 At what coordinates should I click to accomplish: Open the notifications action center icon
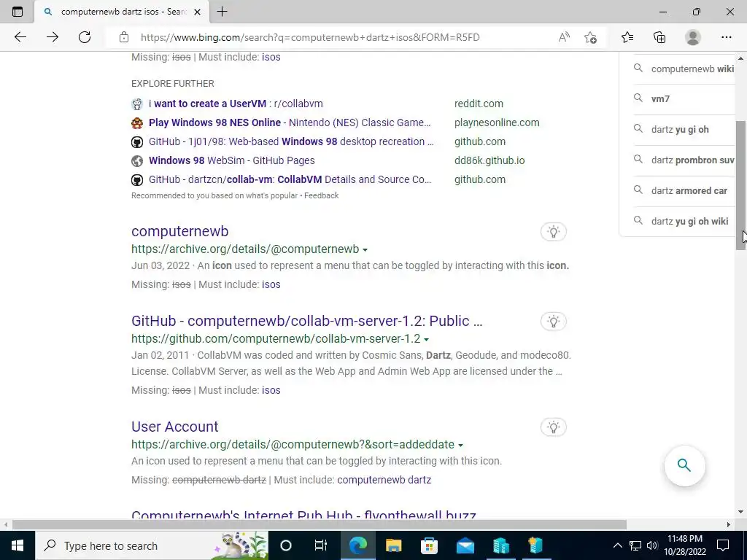[723, 545]
